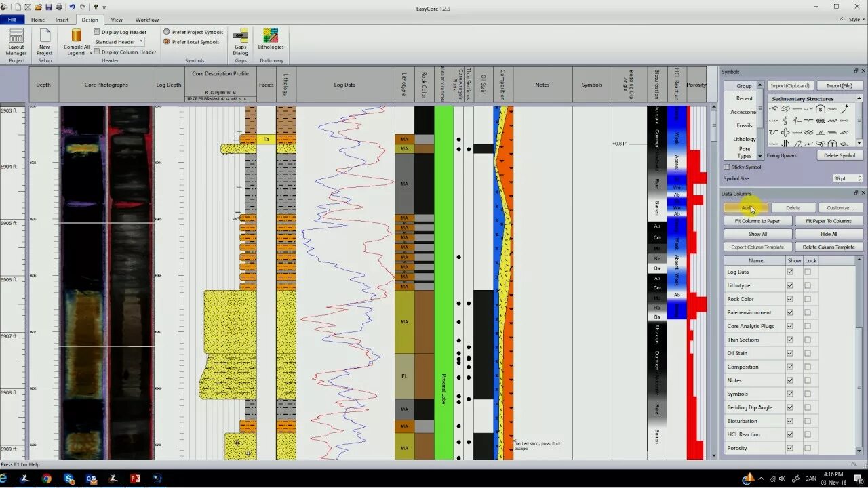Open Outlook from the taskbar
Viewport: 868px width, 488px height.
tap(91, 479)
